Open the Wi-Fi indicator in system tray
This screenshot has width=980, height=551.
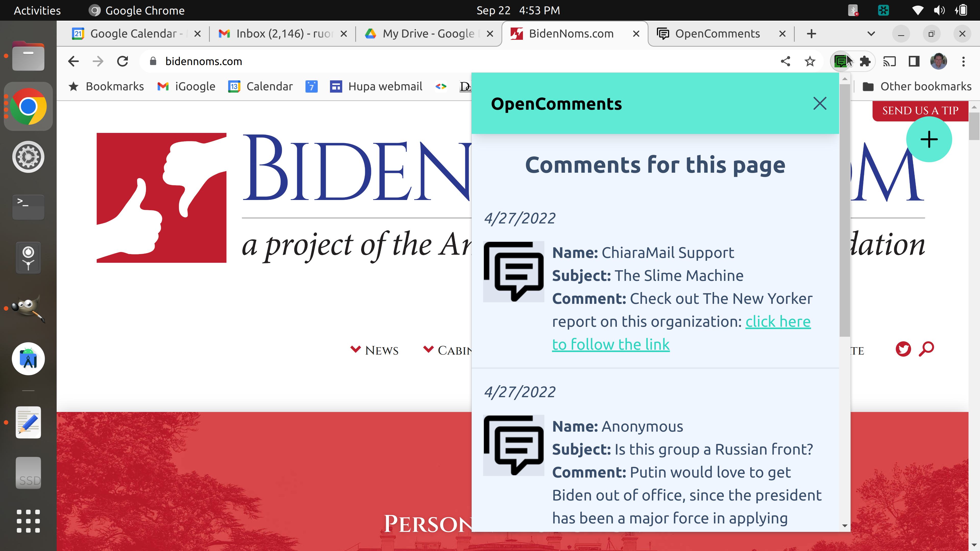918,10
